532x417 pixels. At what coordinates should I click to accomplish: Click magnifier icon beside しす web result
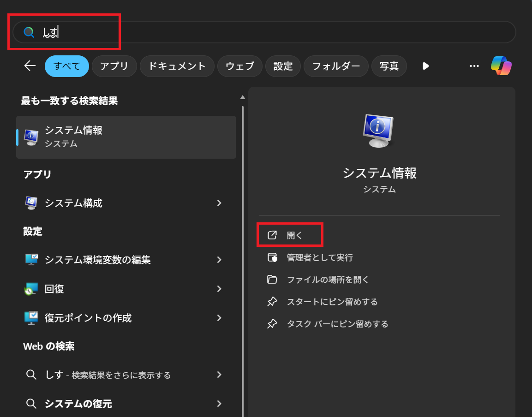pyautogui.click(x=31, y=375)
